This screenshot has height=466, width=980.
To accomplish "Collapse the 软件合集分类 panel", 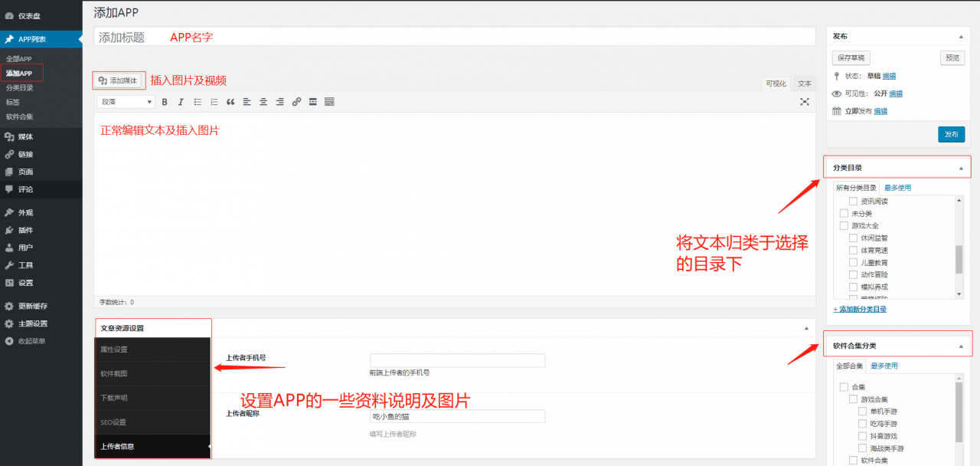I will (961, 346).
